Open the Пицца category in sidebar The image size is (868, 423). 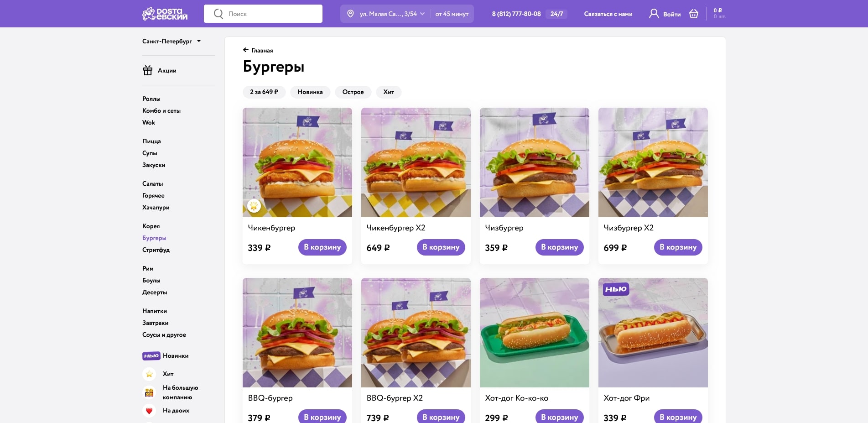pyautogui.click(x=151, y=141)
